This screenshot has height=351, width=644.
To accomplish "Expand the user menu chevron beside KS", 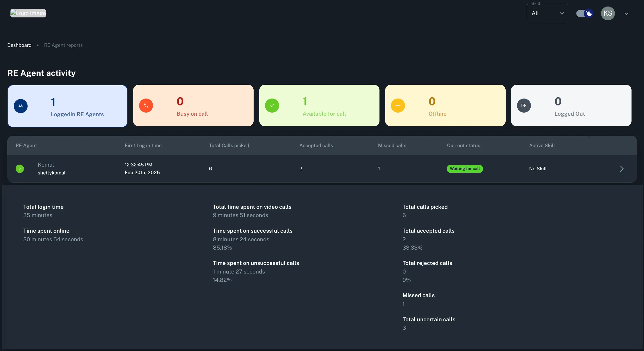I will point(626,14).
